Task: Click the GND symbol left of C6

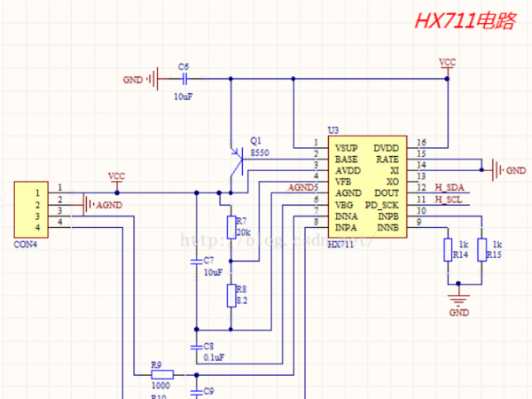Action: click(x=153, y=79)
